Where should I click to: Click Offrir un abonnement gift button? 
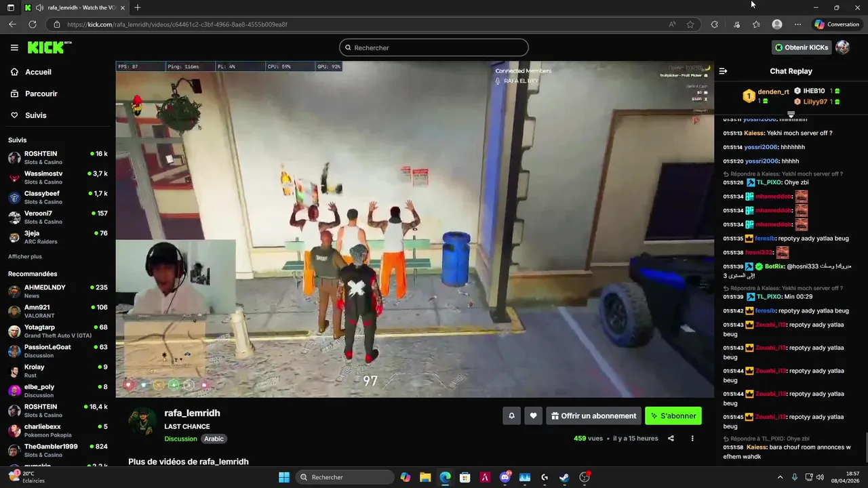click(594, 415)
